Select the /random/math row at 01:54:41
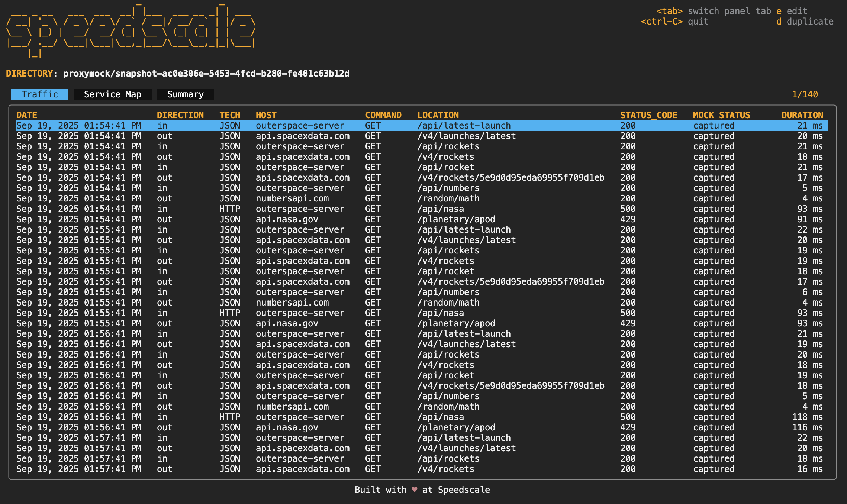The width and height of the screenshot is (847, 504). [448, 198]
